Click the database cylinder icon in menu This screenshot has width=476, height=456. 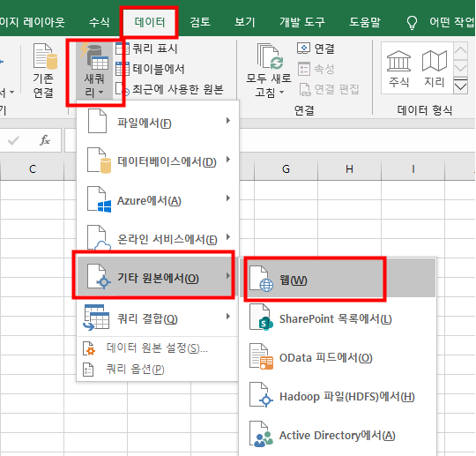(x=106, y=166)
